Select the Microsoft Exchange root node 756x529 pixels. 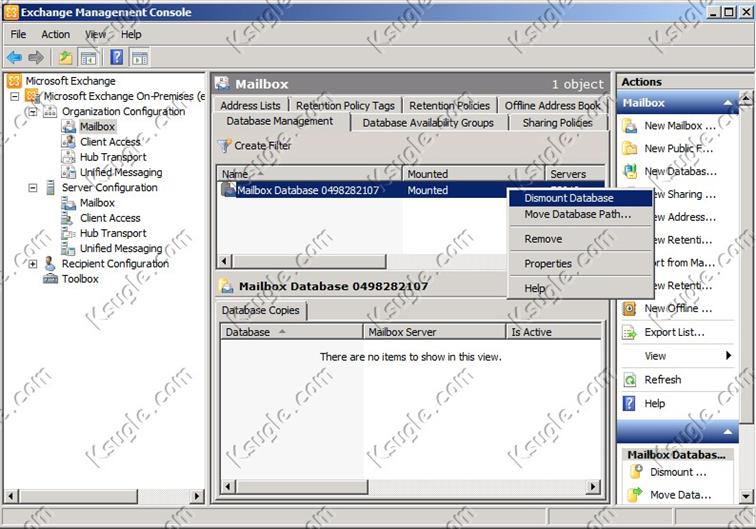pos(70,81)
